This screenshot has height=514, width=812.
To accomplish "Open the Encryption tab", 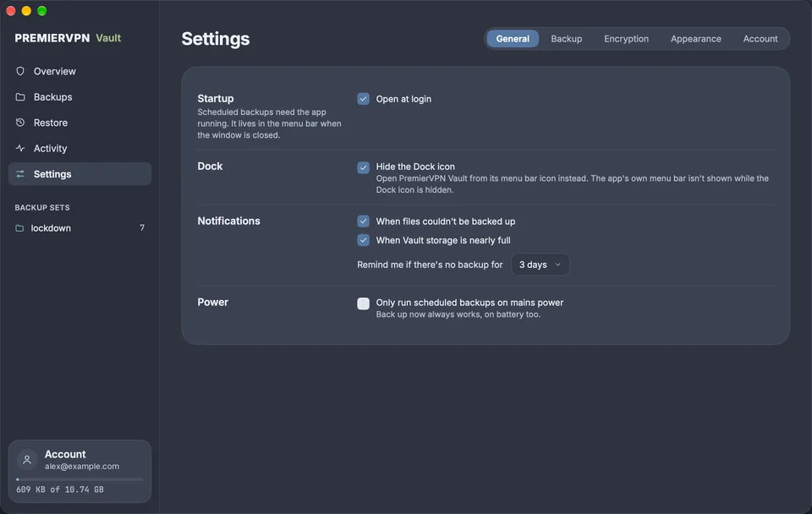I will [626, 39].
